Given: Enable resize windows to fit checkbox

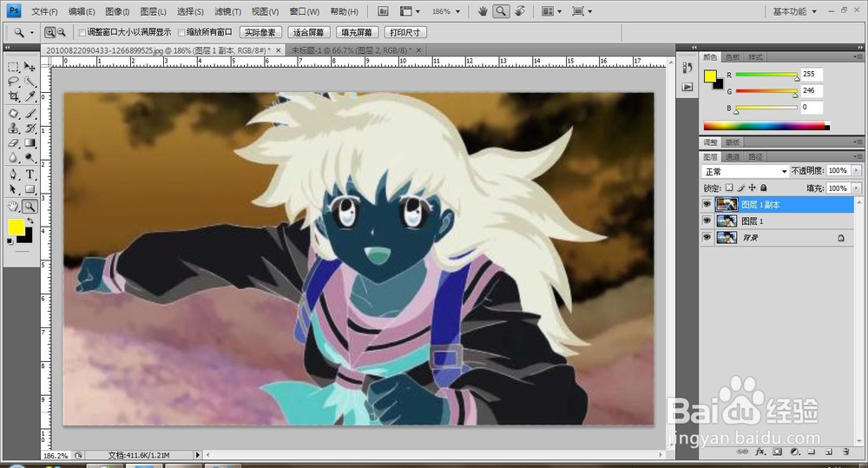Looking at the screenshot, I should tap(82, 33).
